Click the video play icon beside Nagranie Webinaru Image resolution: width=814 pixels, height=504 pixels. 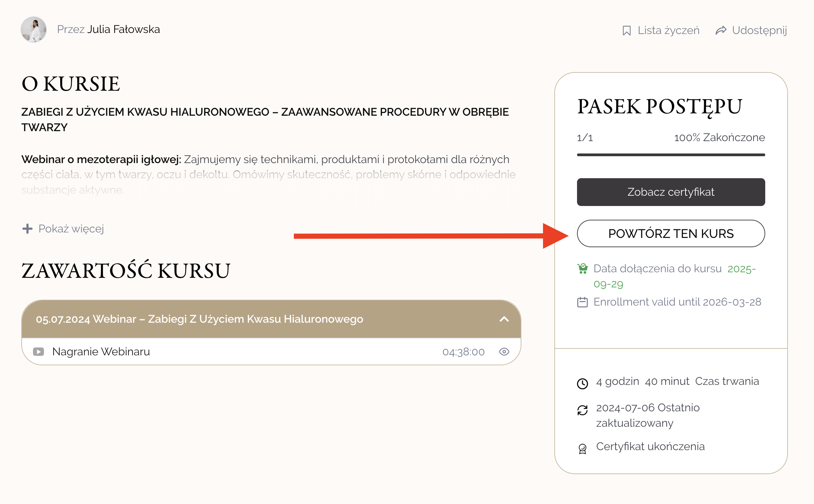(x=38, y=352)
